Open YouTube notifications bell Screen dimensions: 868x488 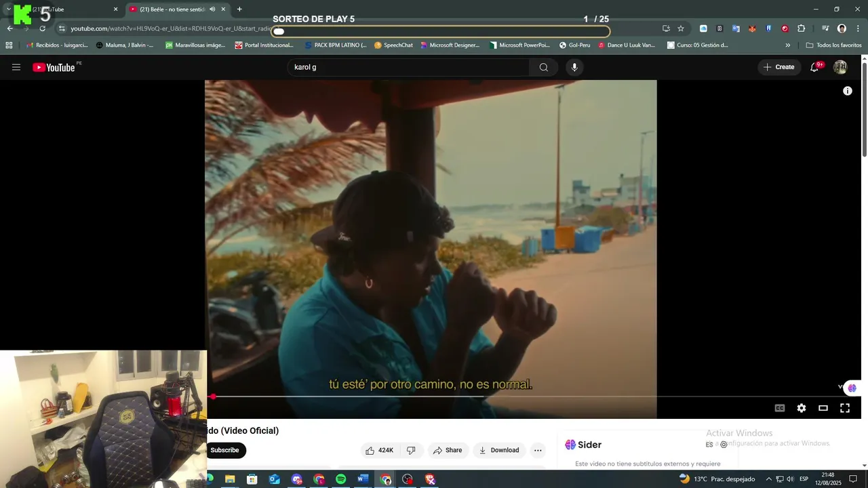[x=815, y=67]
